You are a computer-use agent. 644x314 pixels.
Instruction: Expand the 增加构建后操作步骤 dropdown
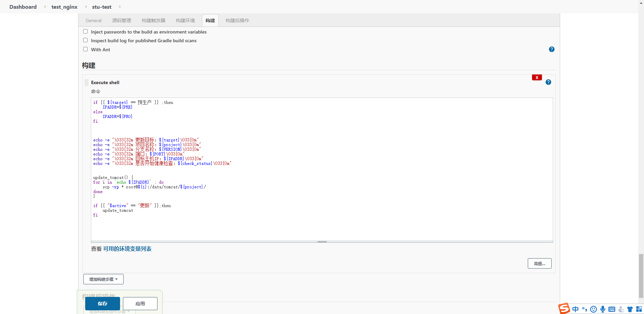pyautogui.click(x=108, y=311)
